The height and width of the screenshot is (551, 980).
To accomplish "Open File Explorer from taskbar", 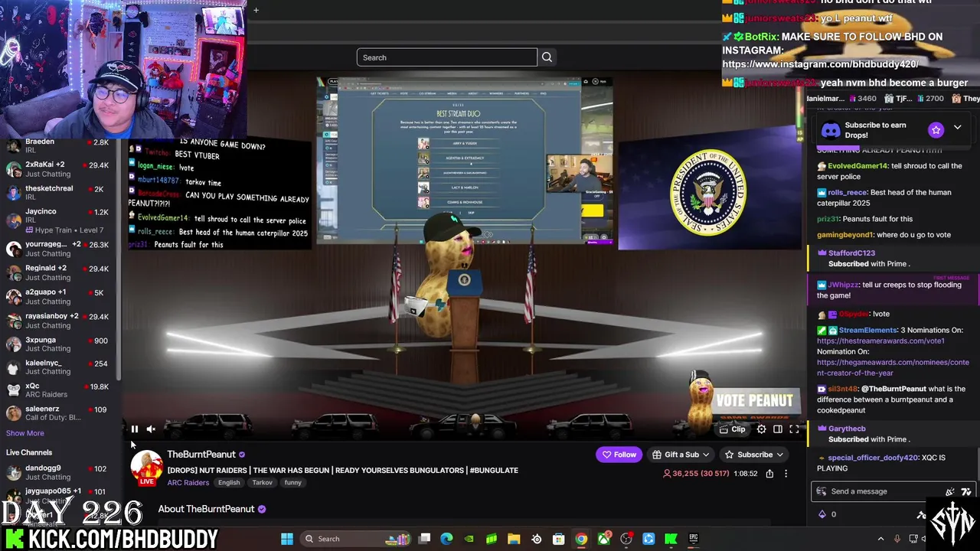I will 514,539.
